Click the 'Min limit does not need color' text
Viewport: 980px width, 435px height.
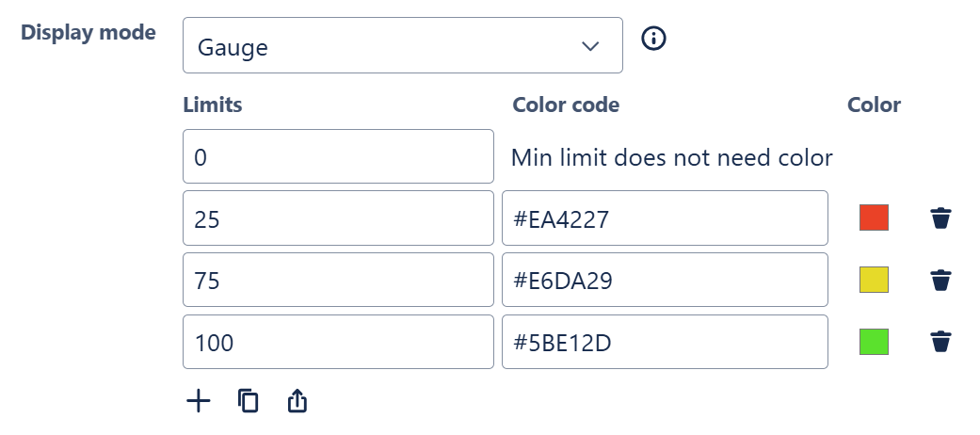pyautogui.click(x=671, y=157)
